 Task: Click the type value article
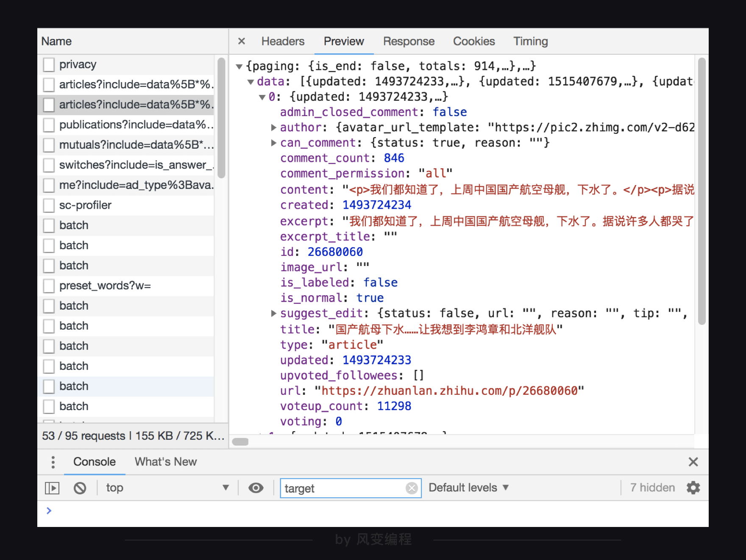tap(352, 344)
